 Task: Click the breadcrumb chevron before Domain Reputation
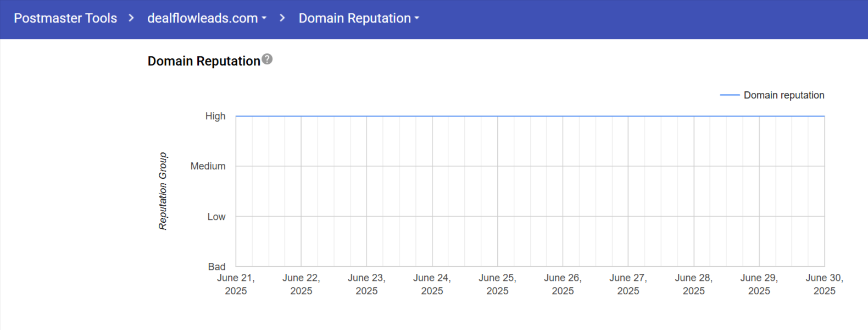[x=282, y=18]
